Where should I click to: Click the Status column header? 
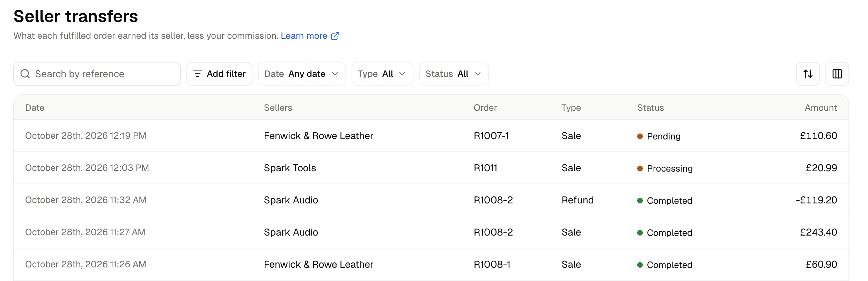650,108
